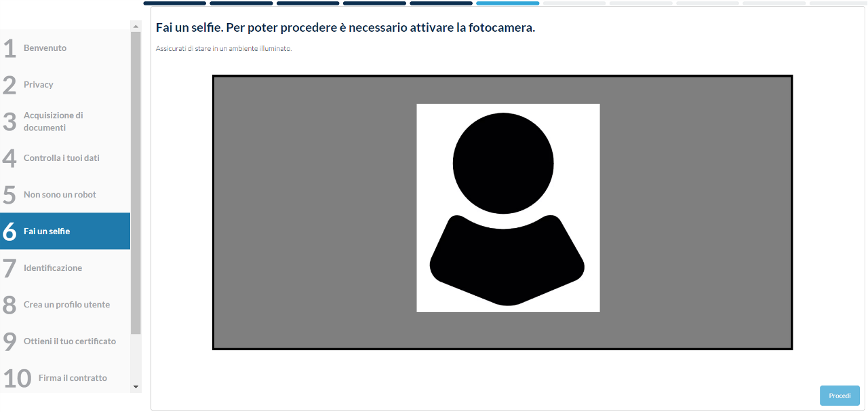Image resolution: width=868 pixels, height=412 pixels.
Task: Click the light blue active progress segment
Action: (507, 3)
